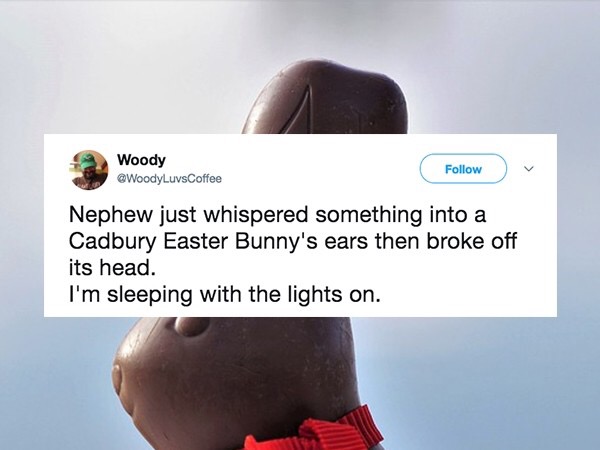Click the chocolate bunny's nose

coord(117,378)
